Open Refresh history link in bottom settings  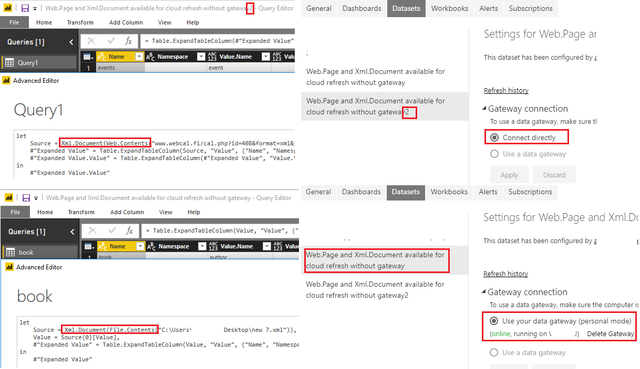point(505,274)
